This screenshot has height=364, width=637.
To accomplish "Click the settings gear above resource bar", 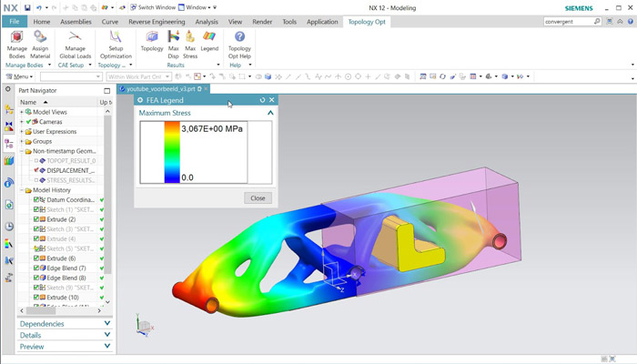I will [x=7, y=88].
